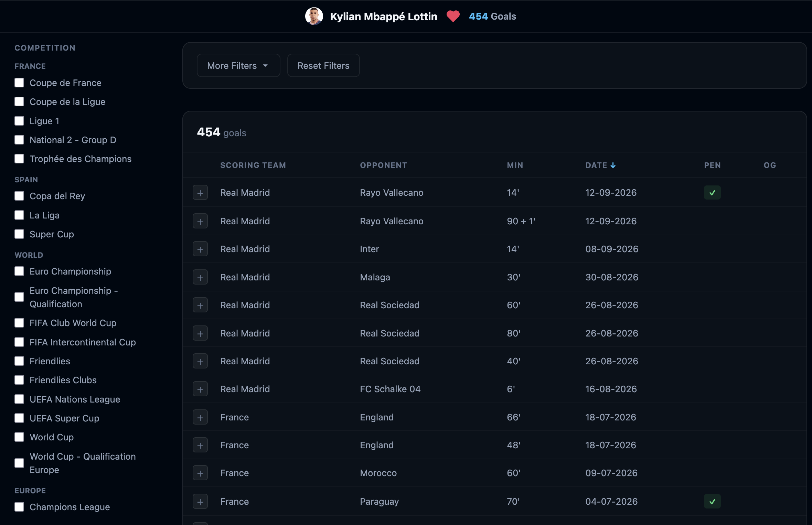Expand the FC Schalke 04 goal row

(200, 389)
